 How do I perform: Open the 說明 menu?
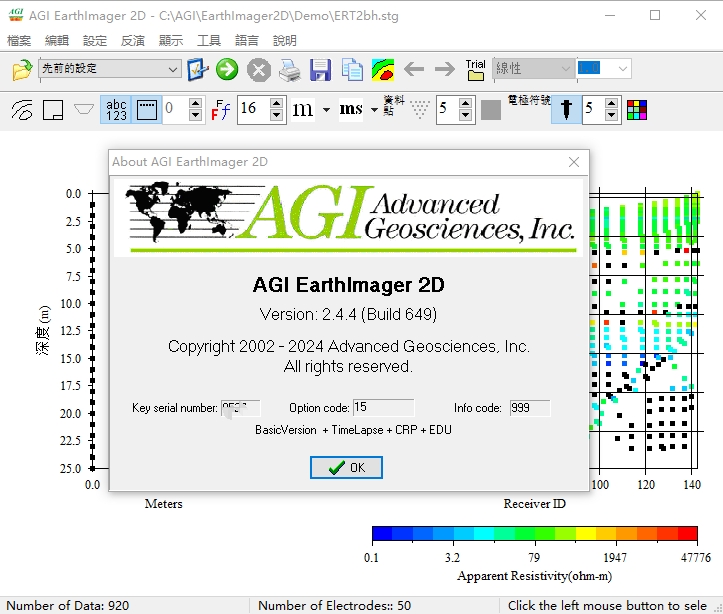284,41
